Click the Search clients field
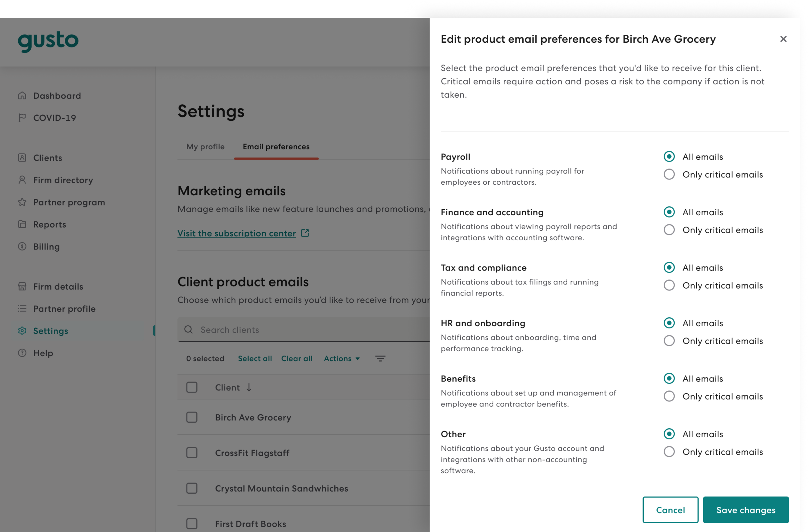809x532 pixels. 306,330
